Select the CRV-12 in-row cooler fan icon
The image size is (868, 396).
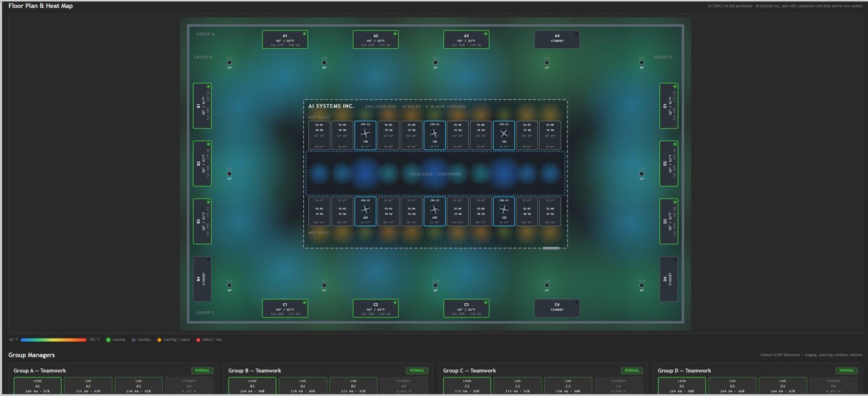click(x=435, y=133)
